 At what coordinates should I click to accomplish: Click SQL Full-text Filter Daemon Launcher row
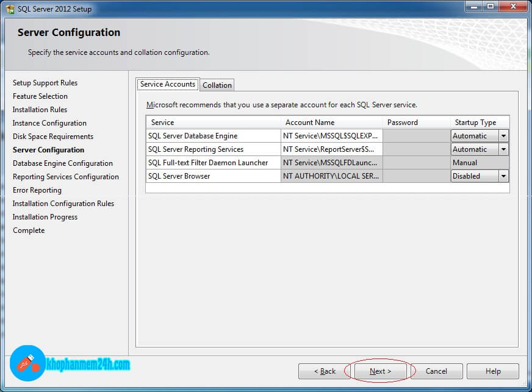[x=208, y=163]
